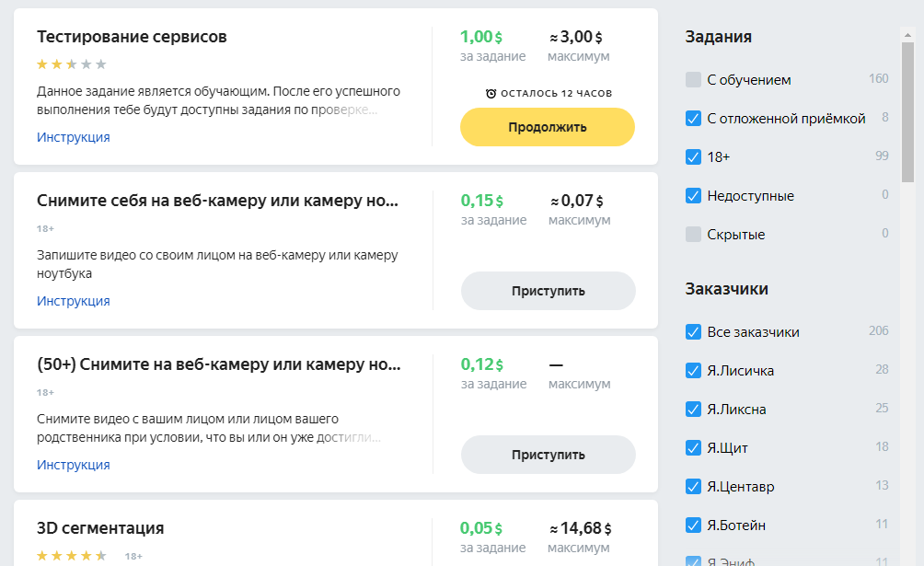Uncheck the Я.Лисичка customer checkbox
The image size is (924, 566).
(x=694, y=371)
